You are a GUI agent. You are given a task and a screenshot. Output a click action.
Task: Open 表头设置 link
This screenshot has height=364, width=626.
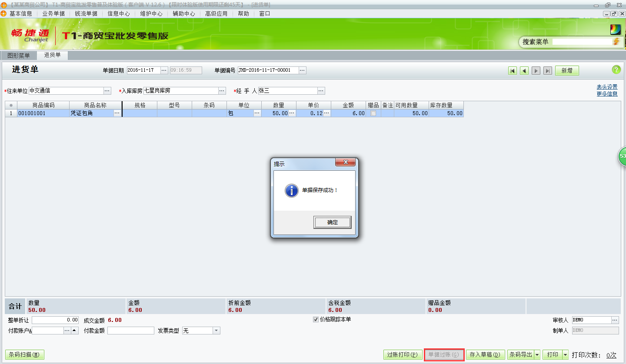(x=607, y=86)
